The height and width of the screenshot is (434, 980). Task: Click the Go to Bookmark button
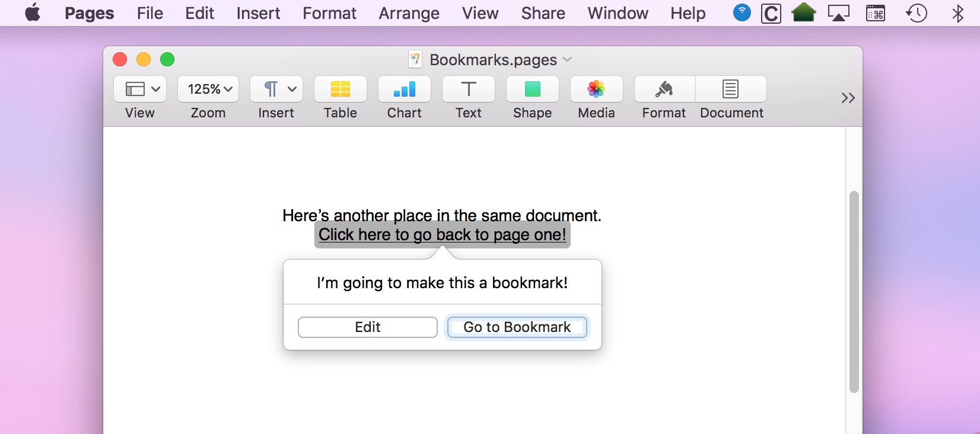pos(517,327)
